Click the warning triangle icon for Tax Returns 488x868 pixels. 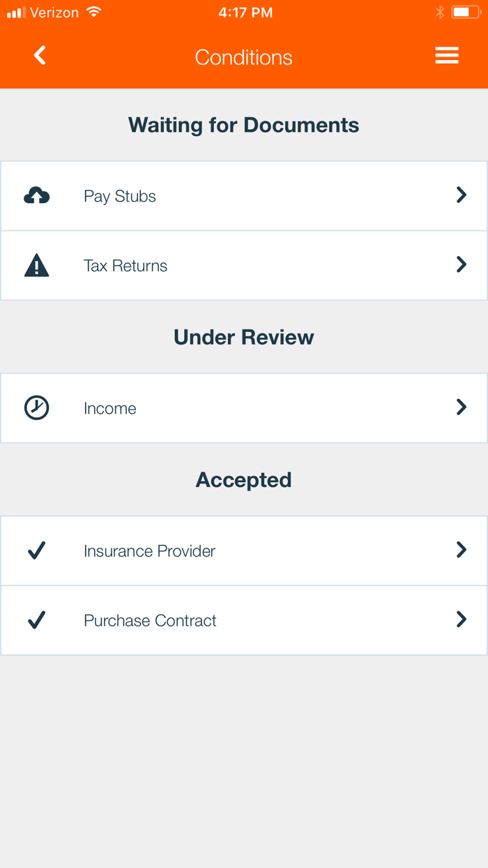point(36,265)
